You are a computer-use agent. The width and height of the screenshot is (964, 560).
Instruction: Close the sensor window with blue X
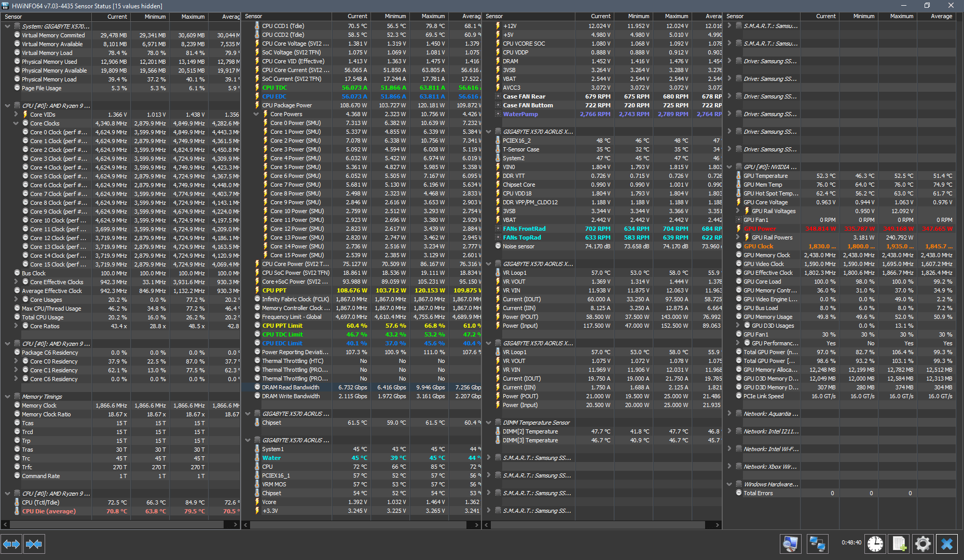click(947, 544)
